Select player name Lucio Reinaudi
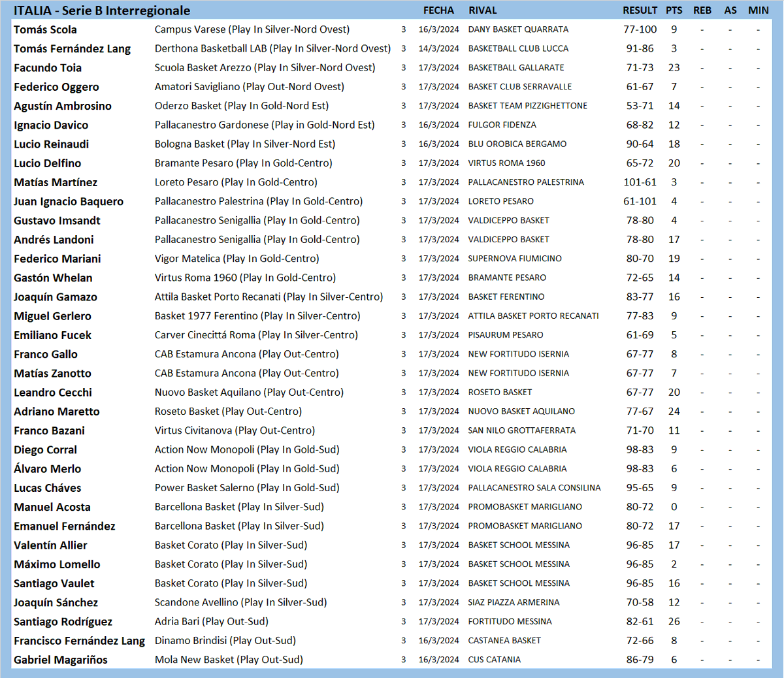The width and height of the screenshot is (784, 678). point(51,144)
